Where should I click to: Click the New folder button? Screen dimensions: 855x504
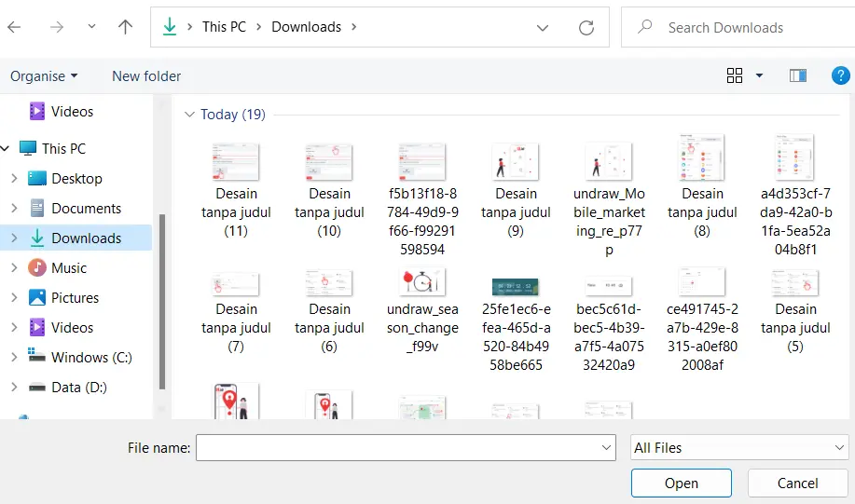(x=146, y=76)
